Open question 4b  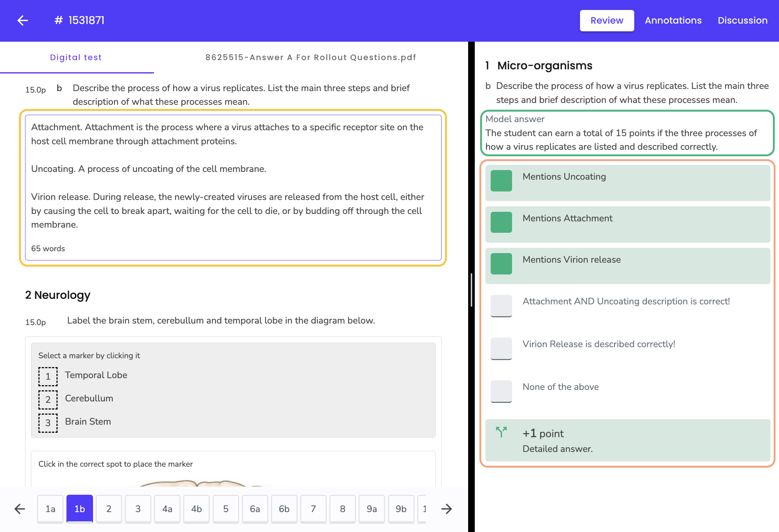[196, 509]
